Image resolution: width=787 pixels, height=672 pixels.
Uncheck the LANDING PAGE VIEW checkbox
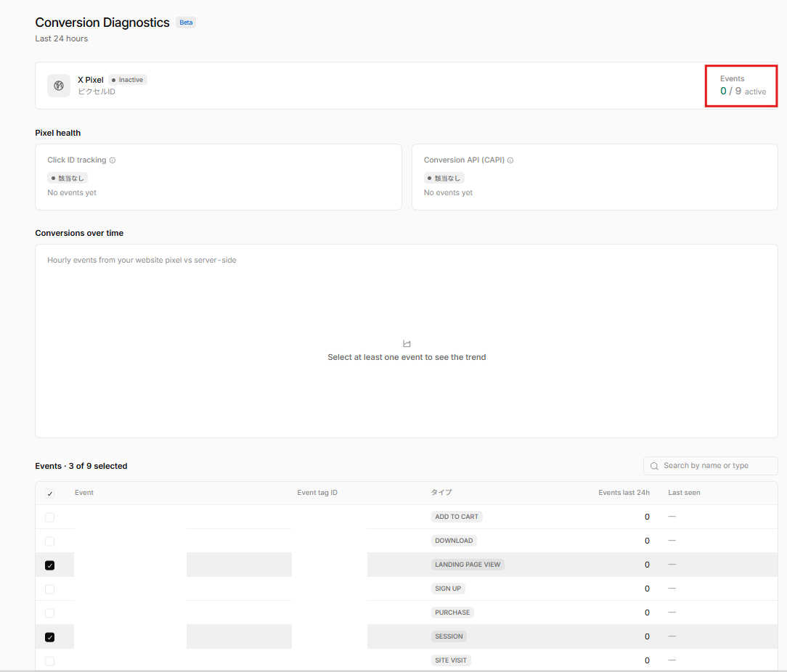[49, 565]
